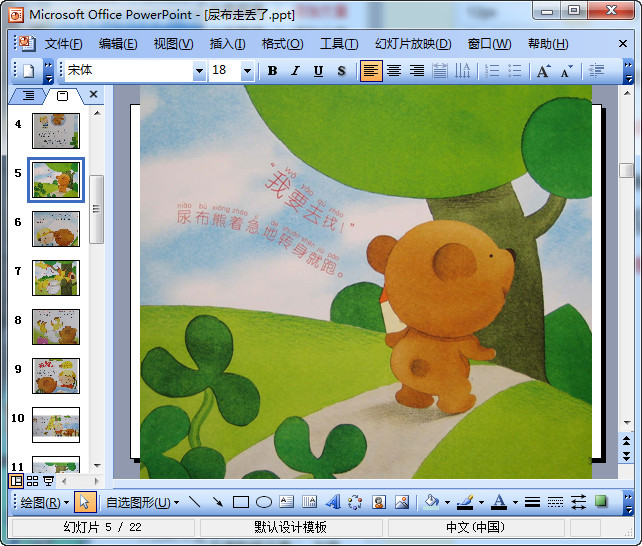Open the 帮助(H) menu
Viewport: 642px width, 546px height.
[x=548, y=44]
